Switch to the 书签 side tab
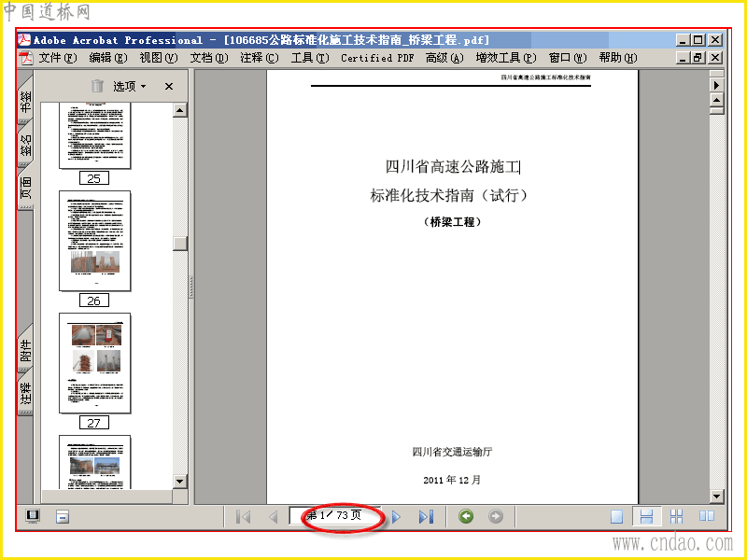The image size is (747, 560). 25,102
